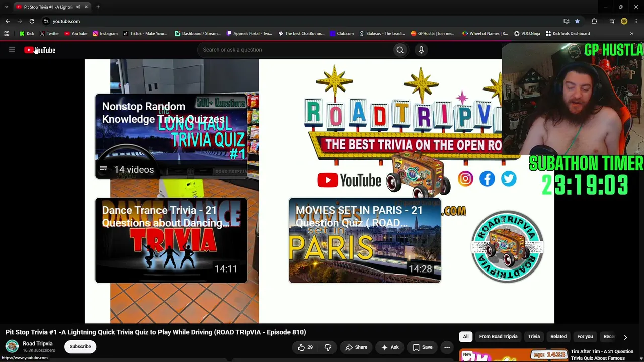Click install app icon in address bar

coord(566,21)
